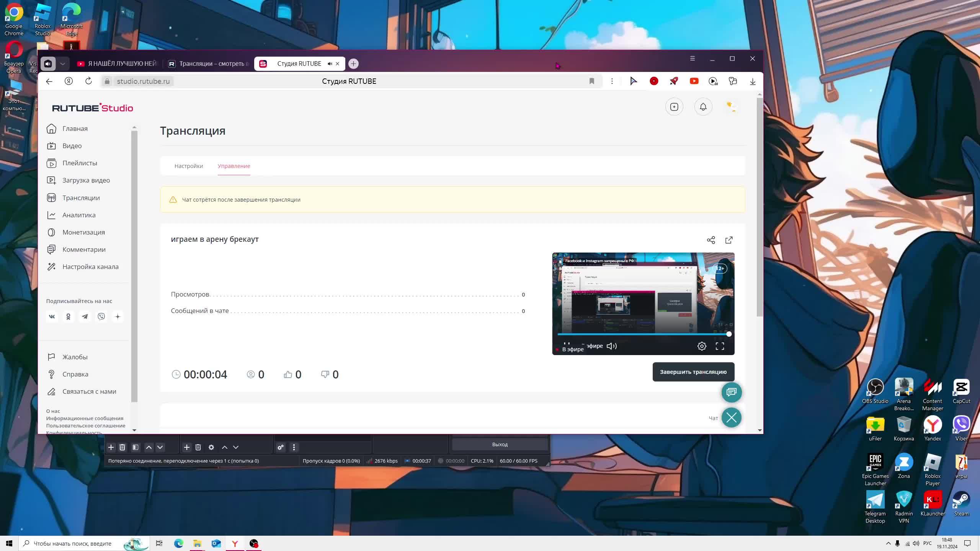The width and height of the screenshot is (980, 551).
Task: Show hidden system tray icons
Action: pos(888,543)
